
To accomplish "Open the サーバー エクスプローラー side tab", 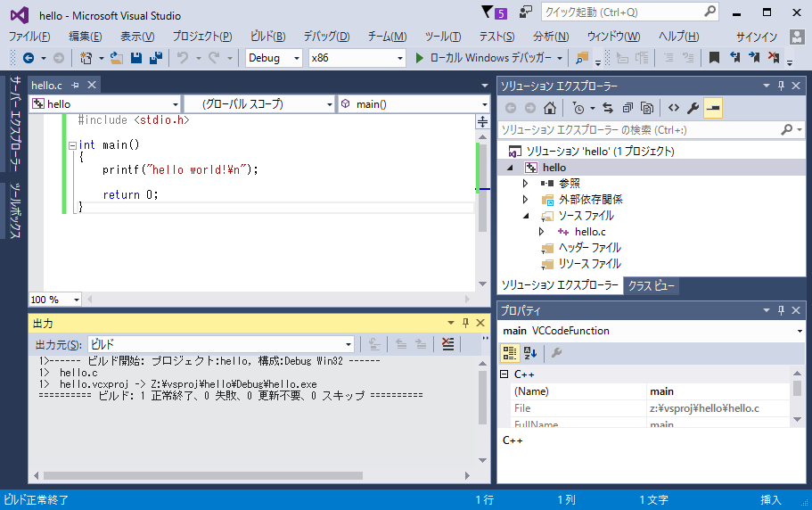I will point(15,124).
